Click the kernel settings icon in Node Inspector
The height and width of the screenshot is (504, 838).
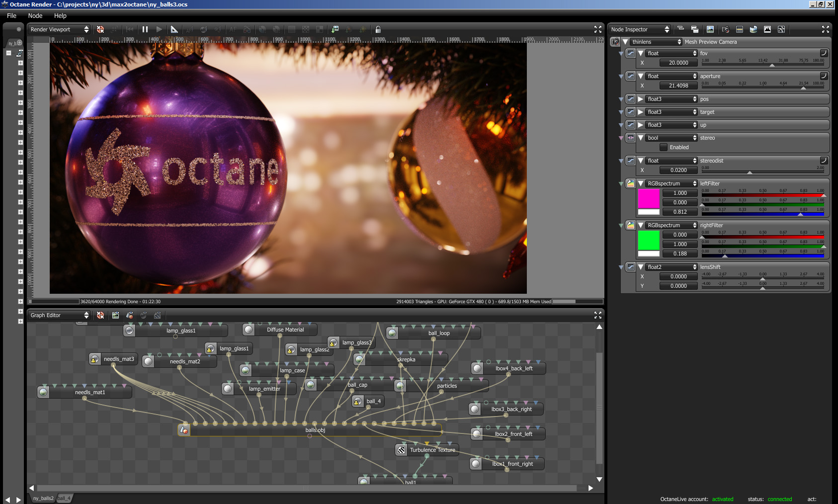[781, 29]
